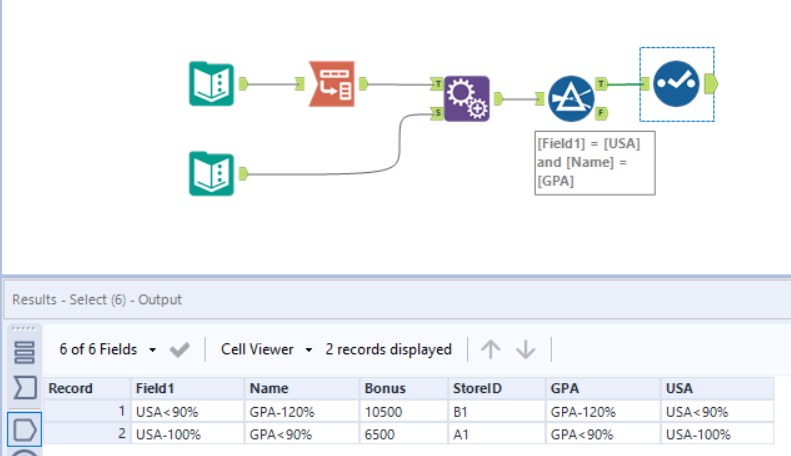
Task: Click the sigma icon in results sidebar
Action: (x=25, y=388)
